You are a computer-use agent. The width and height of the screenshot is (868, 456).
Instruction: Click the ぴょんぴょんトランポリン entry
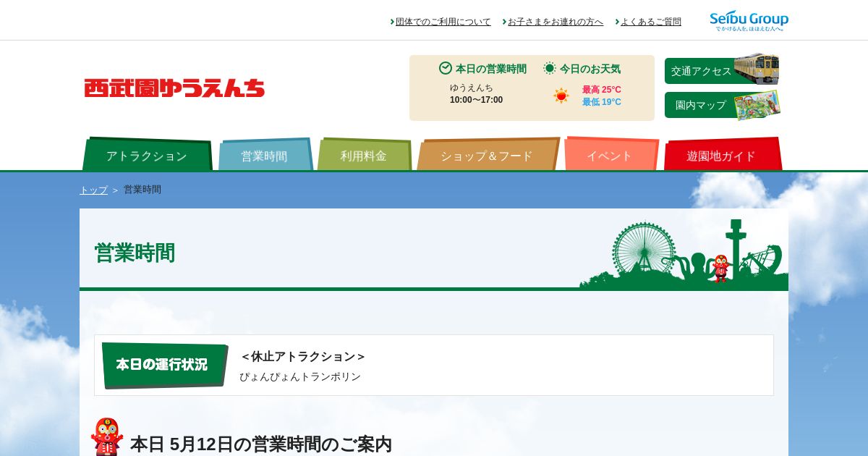point(300,377)
